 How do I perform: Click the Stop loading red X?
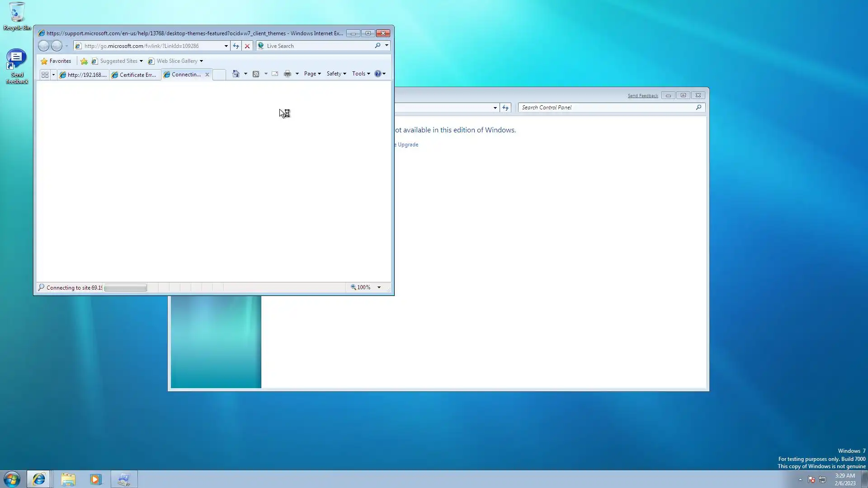tap(247, 46)
